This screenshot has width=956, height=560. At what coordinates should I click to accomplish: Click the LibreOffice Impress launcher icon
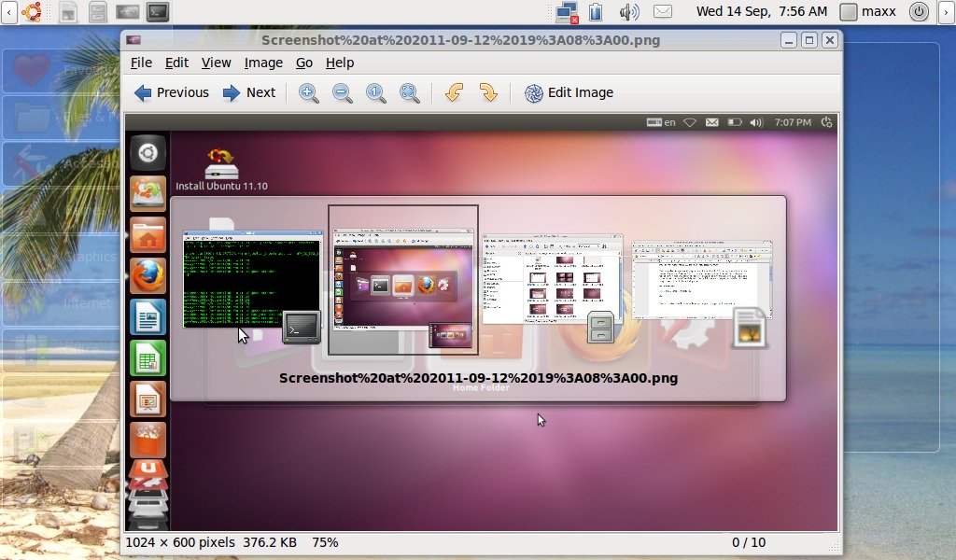pos(148,399)
